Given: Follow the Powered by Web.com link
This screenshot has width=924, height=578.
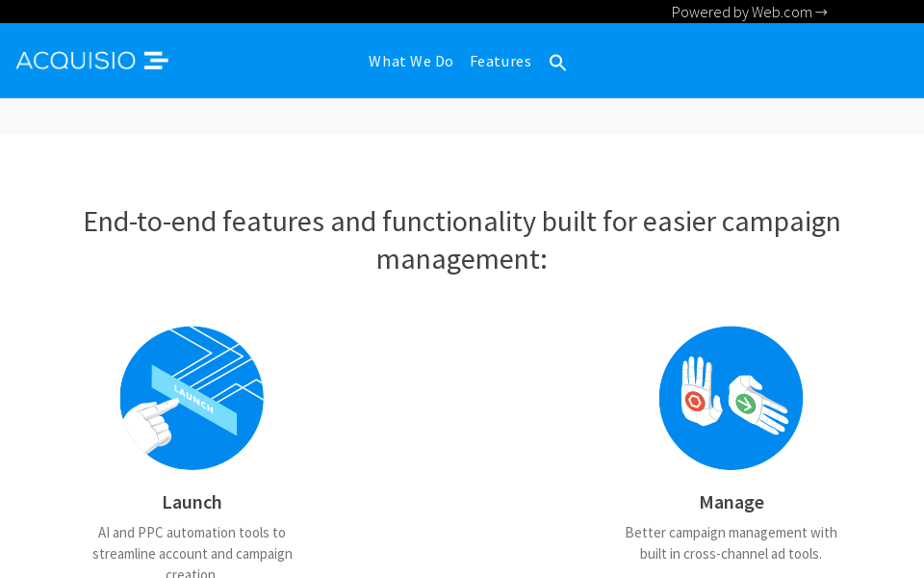Looking at the screenshot, I should 741,13.
